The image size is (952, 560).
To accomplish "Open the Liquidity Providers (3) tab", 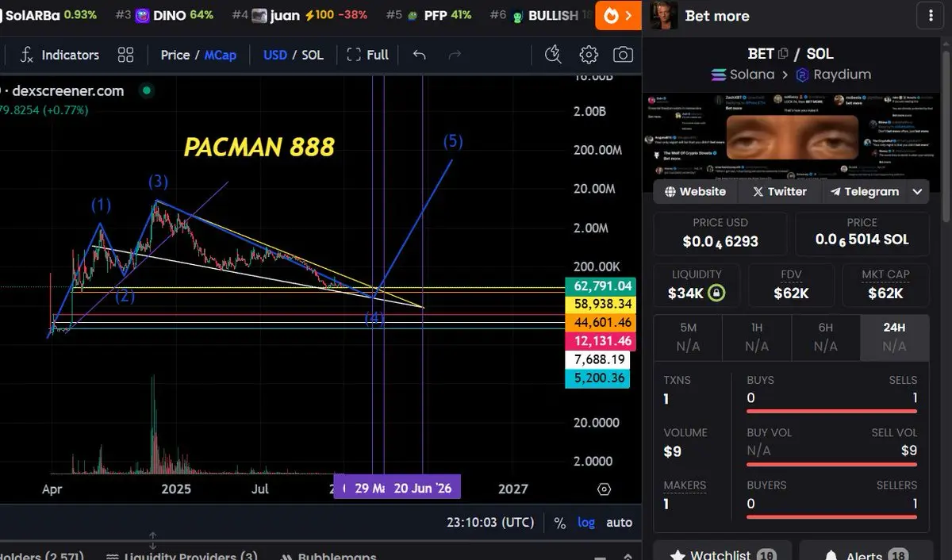I will [x=182, y=555].
